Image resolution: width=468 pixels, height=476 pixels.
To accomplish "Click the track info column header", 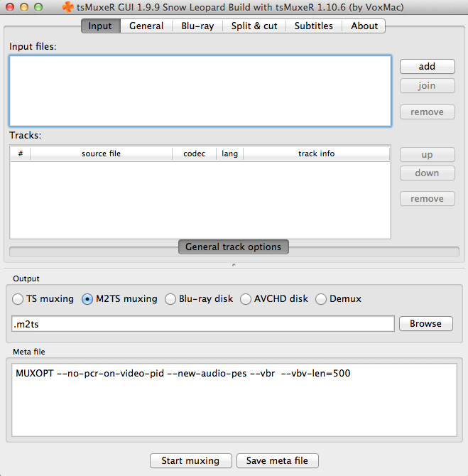I will (x=316, y=153).
